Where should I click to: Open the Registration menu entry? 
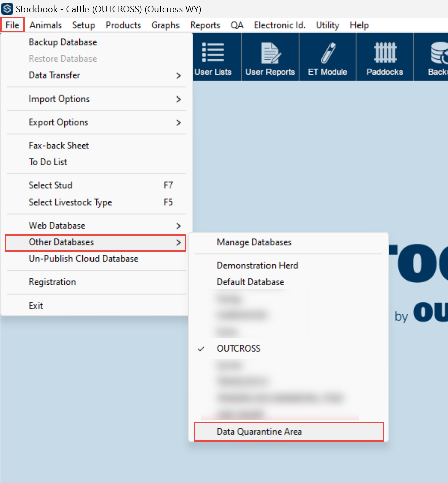(52, 282)
